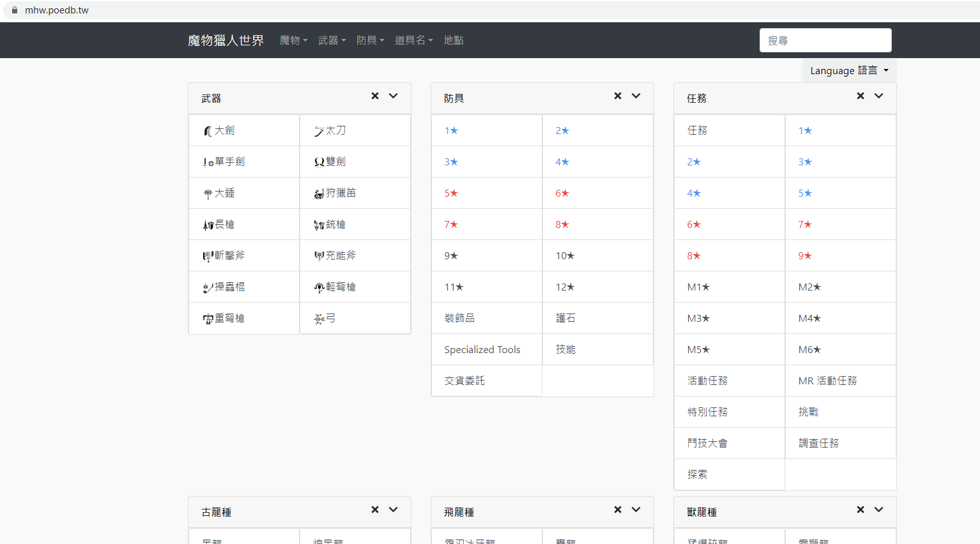Open the armor 8★ link
The width and height of the screenshot is (980, 544).
[x=562, y=225]
